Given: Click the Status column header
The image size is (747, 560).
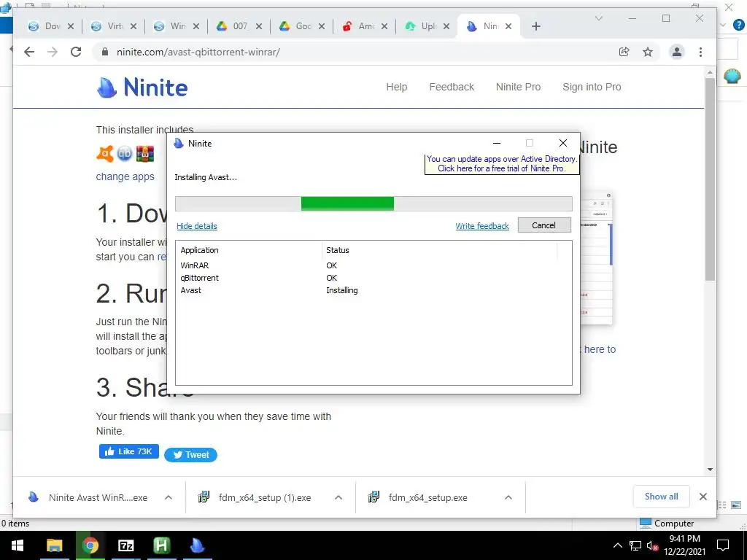Looking at the screenshot, I should tap(337, 250).
